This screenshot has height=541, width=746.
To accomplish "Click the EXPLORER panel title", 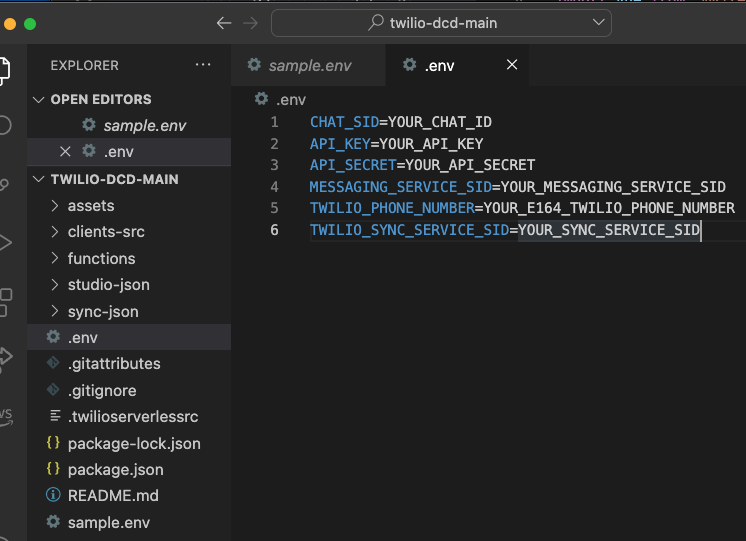I will (x=85, y=66).
